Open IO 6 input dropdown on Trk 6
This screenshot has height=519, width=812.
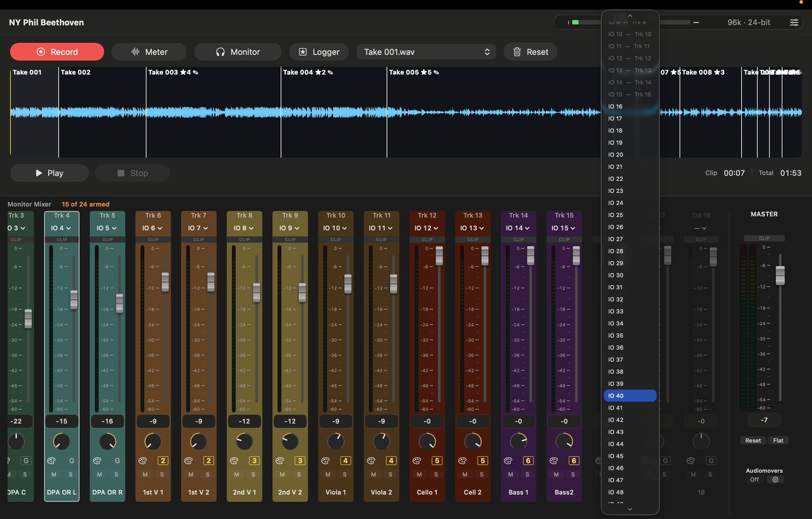click(x=153, y=228)
